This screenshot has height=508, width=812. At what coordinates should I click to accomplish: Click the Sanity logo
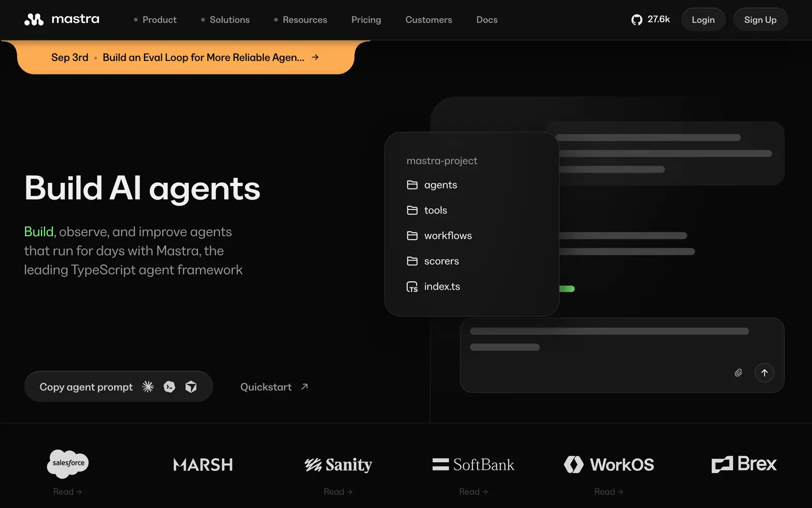339,465
